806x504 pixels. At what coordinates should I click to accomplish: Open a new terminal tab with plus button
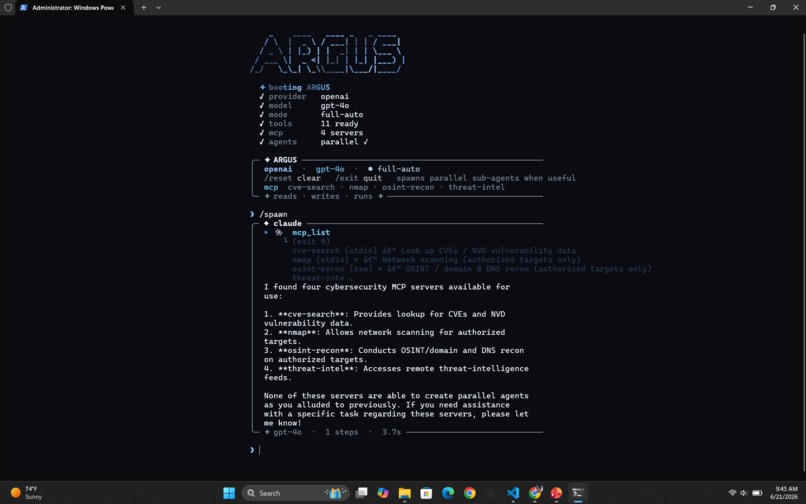[143, 8]
